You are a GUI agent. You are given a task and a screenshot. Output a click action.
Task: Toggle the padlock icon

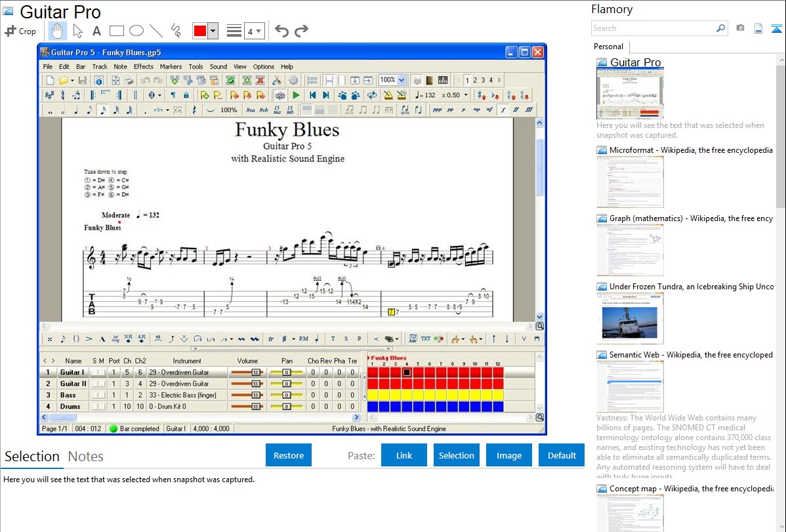pos(186,94)
